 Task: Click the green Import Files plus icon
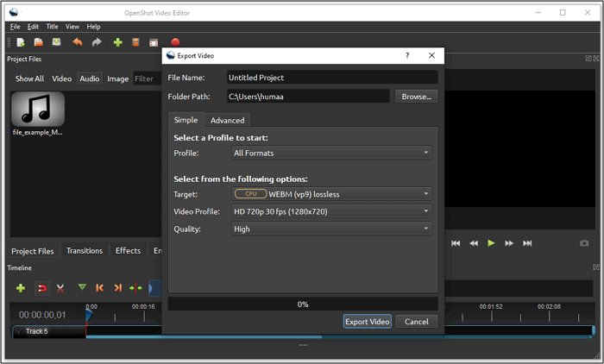(117, 42)
